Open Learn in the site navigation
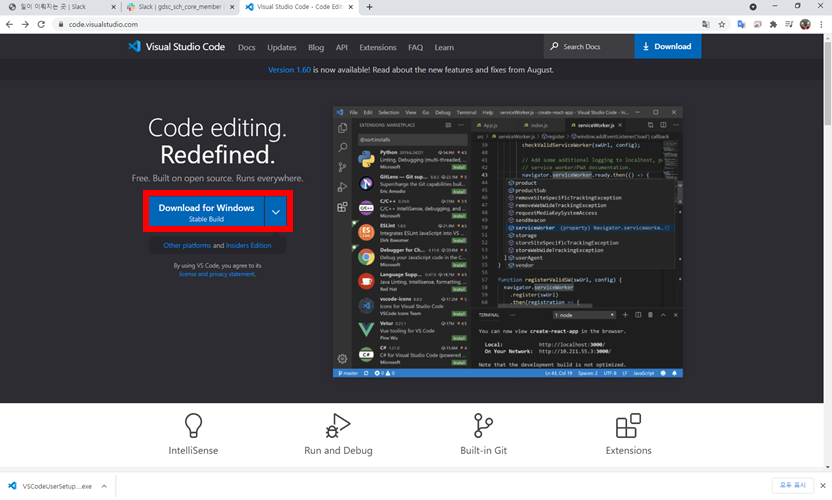The height and width of the screenshot is (500, 832). (444, 47)
